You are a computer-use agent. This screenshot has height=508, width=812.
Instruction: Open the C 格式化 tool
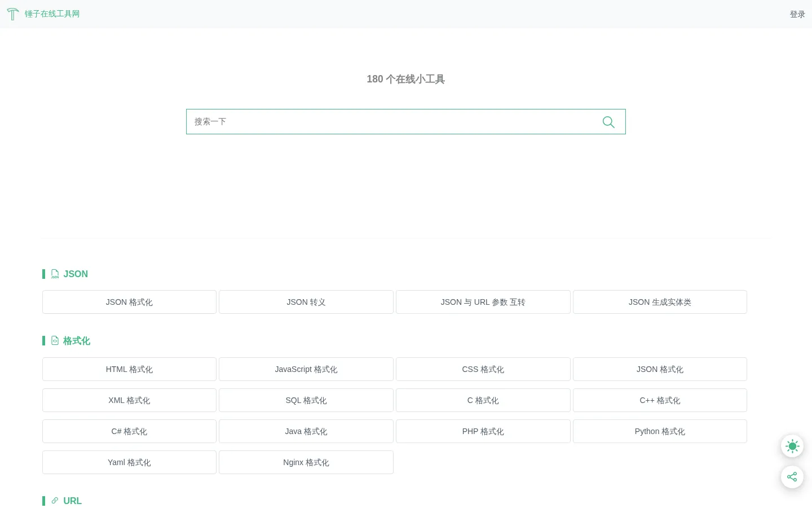coord(483,400)
